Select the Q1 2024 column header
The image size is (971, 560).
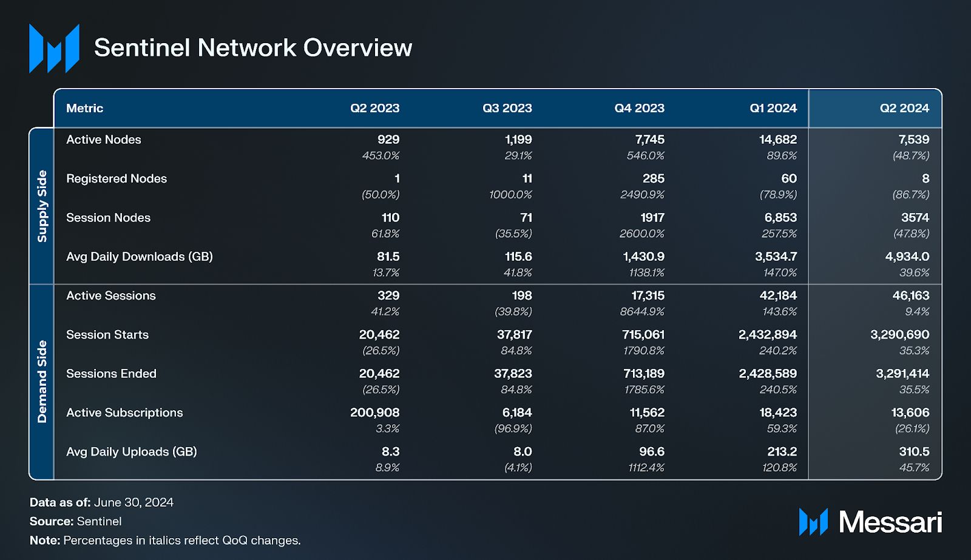click(x=773, y=108)
